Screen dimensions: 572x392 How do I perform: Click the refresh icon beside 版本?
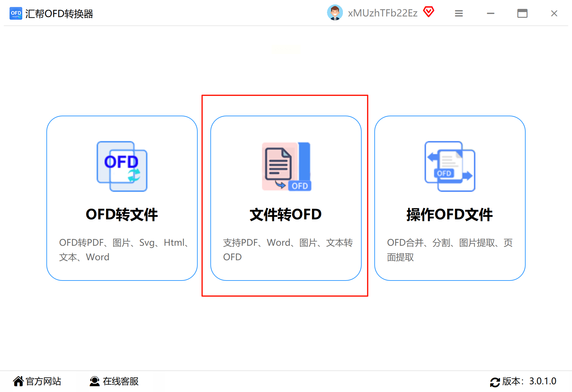click(495, 382)
